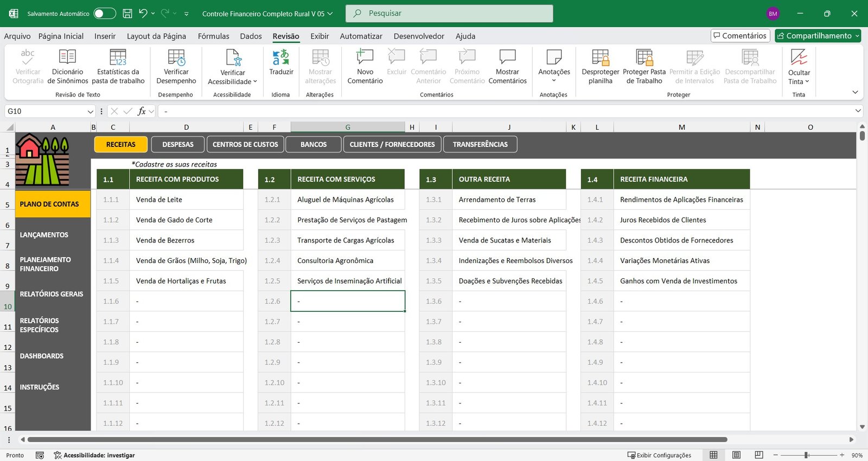Toggle Salvamento Automático switch
Image resolution: width=868 pixels, height=461 pixels.
105,14
